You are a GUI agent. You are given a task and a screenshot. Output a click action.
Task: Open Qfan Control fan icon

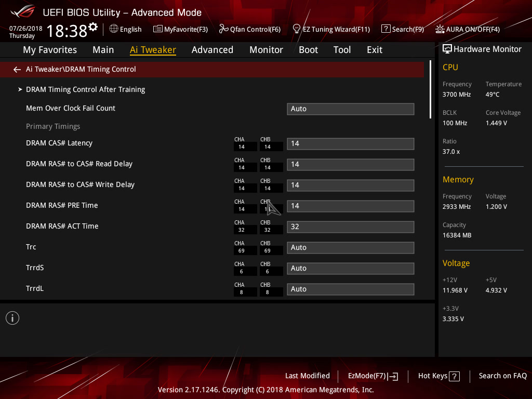pos(223,29)
